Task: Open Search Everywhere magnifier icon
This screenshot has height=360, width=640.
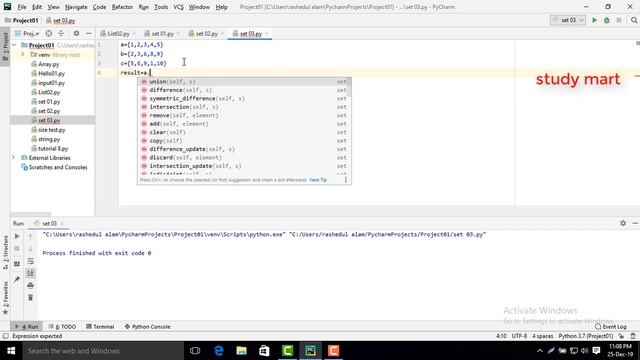Action: pyautogui.click(x=634, y=20)
